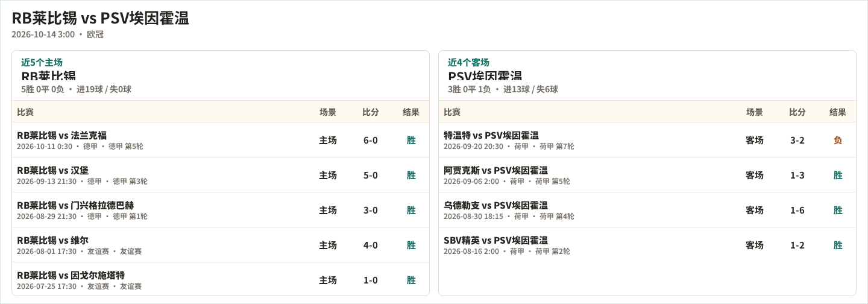Click the page title RB莱比锡 vs PSV埃因霍温

pyautogui.click(x=100, y=18)
